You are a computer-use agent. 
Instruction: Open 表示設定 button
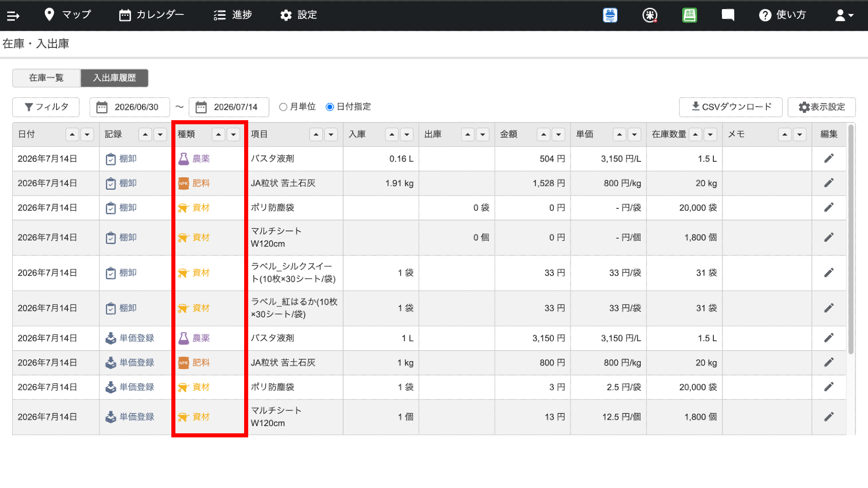pos(821,107)
